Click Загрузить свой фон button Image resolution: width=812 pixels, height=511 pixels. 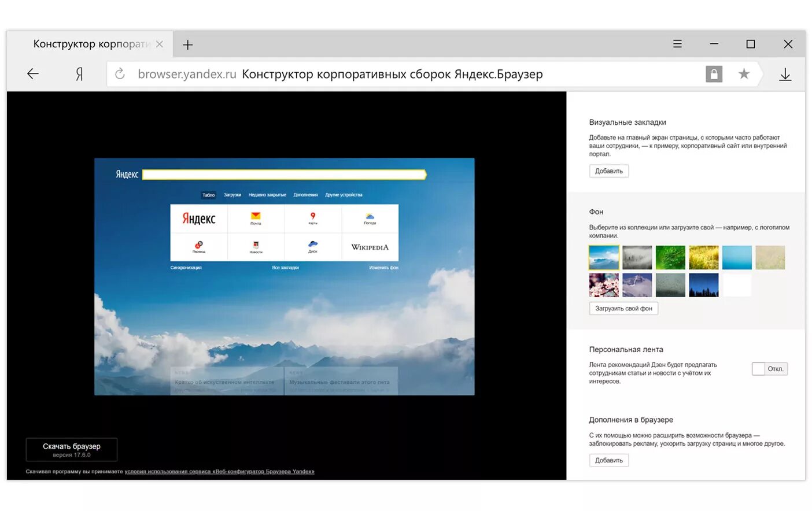pyautogui.click(x=623, y=309)
